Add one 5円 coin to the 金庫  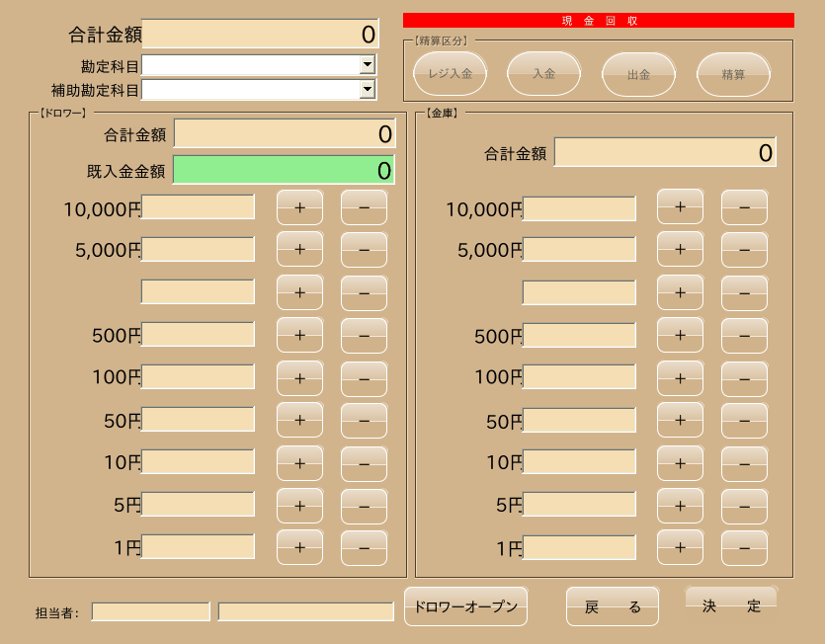click(681, 506)
